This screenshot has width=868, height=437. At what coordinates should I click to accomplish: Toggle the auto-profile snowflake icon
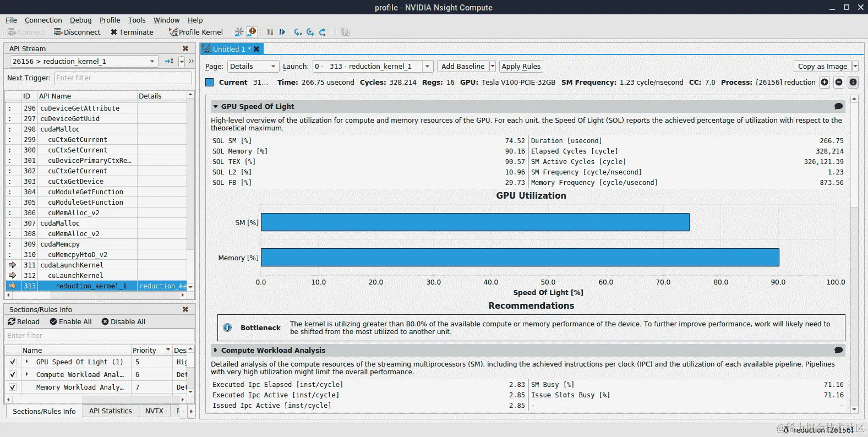pos(239,32)
